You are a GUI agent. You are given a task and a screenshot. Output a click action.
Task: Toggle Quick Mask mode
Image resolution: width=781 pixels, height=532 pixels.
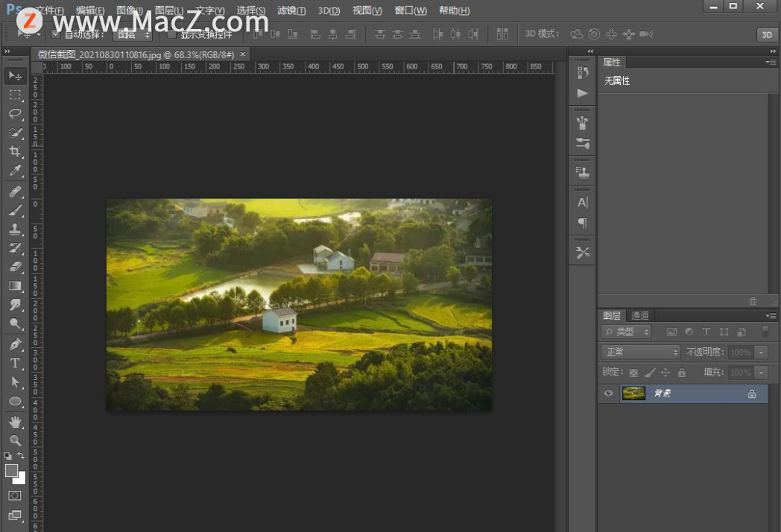(15, 496)
